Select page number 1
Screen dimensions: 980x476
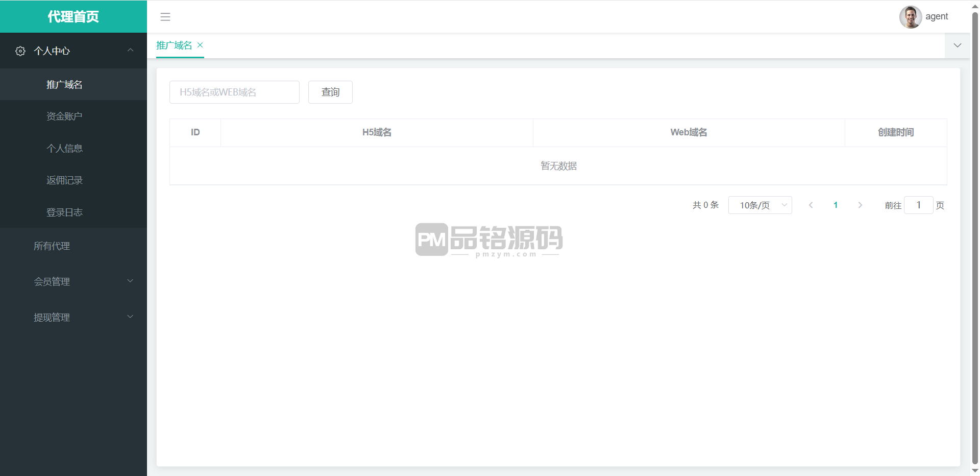(x=836, y=205)
